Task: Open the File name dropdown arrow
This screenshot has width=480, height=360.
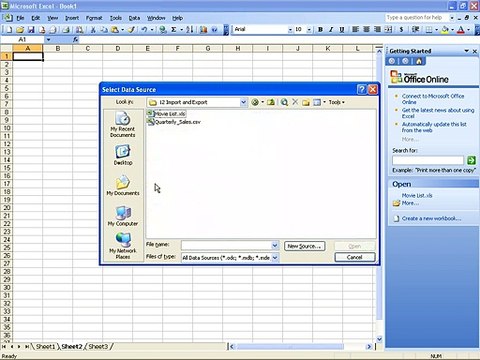Action: 275,246
